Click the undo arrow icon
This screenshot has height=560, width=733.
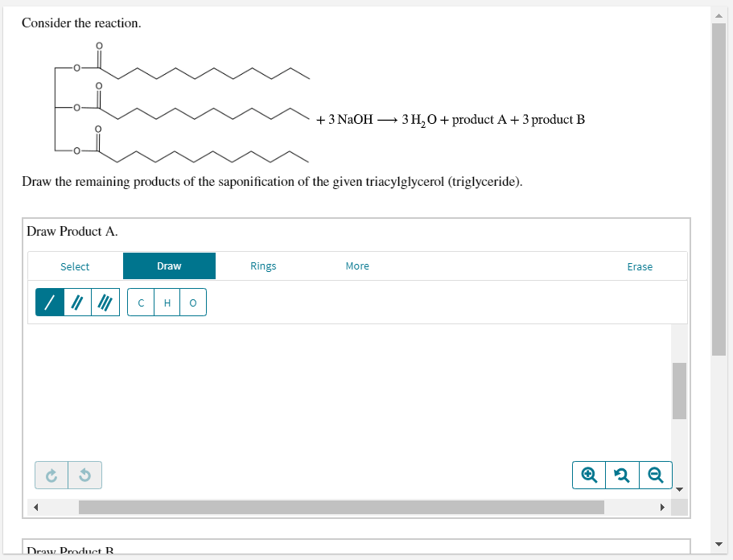84,475
